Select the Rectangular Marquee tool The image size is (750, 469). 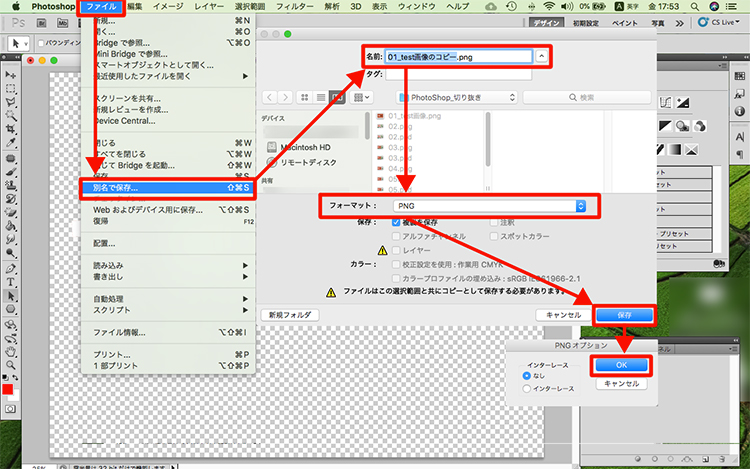click(x=11, y=89)
